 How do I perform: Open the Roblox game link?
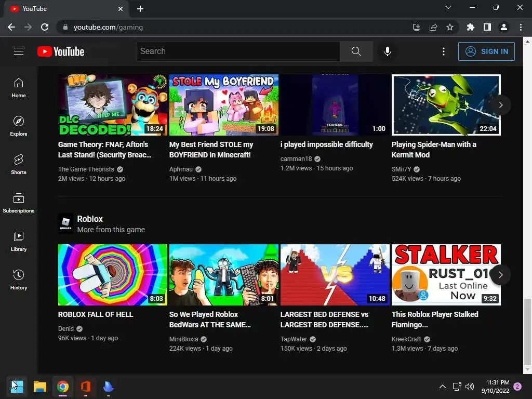pos(90,219)
